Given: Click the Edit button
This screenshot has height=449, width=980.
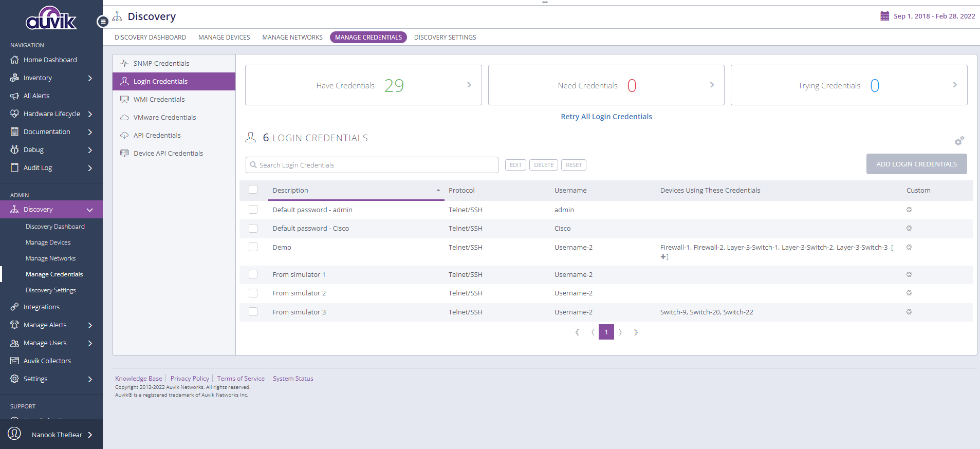Looking at the screenshot, I should coord(515,165).
